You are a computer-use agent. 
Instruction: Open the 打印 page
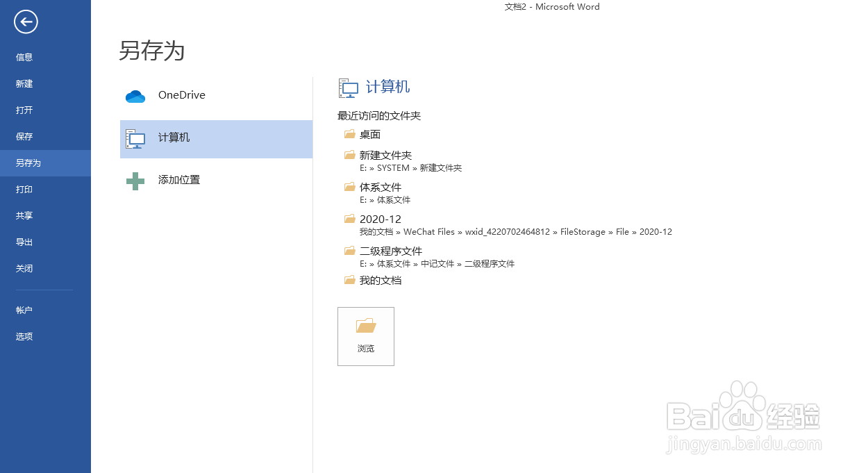click(x=45, y=189)
